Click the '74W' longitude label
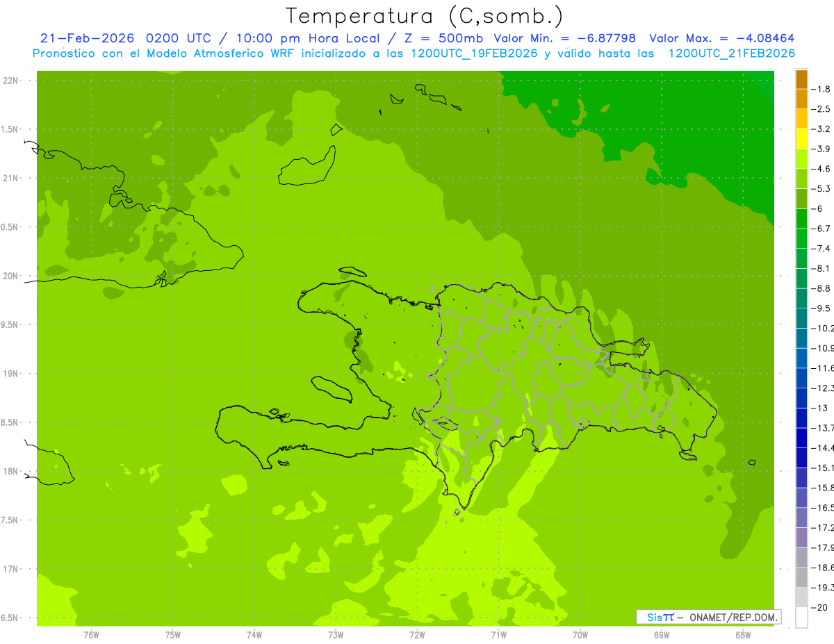 [254, 634]
